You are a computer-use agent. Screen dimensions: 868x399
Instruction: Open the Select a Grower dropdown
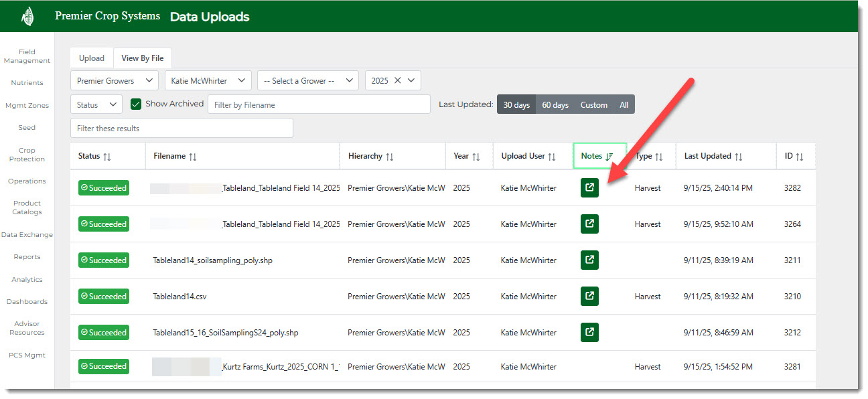(x=308, y=80)
